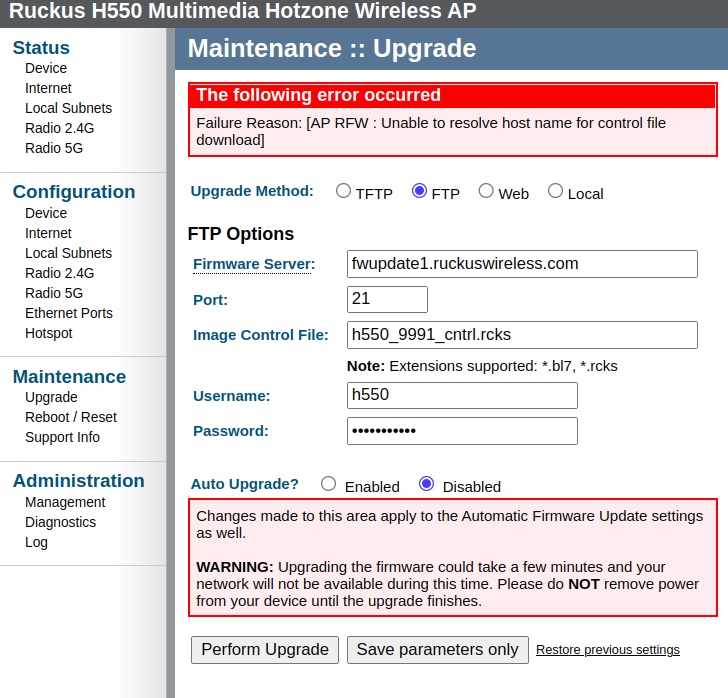The image size is (728, 698).
Task: Select Disabled for Auto Upgrade
Action: click(427, 484)
